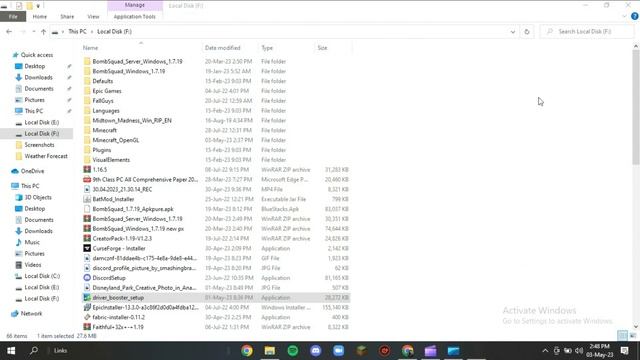640x360 pixels.
Task: Open Discord from the taskbar
Action: point(316,351)
